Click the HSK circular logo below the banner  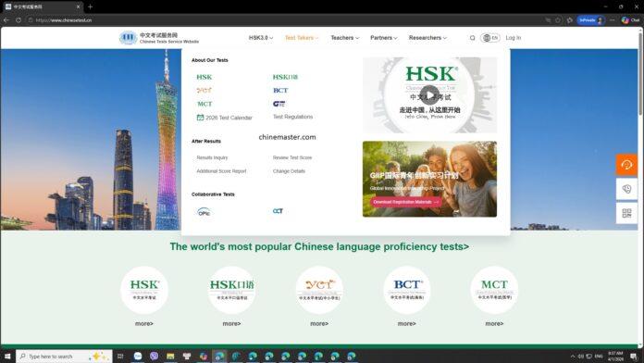(144, 290)
